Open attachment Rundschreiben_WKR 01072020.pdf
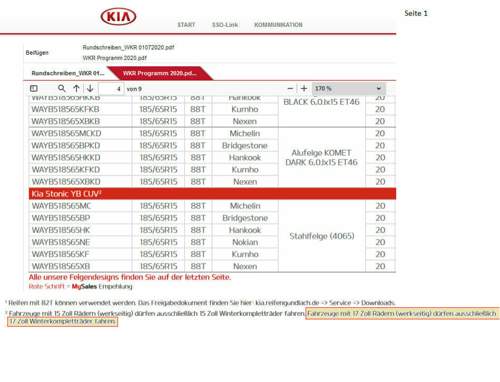Image resolution: width=500 pixels, height=382 pixels. tap(128, 47)
